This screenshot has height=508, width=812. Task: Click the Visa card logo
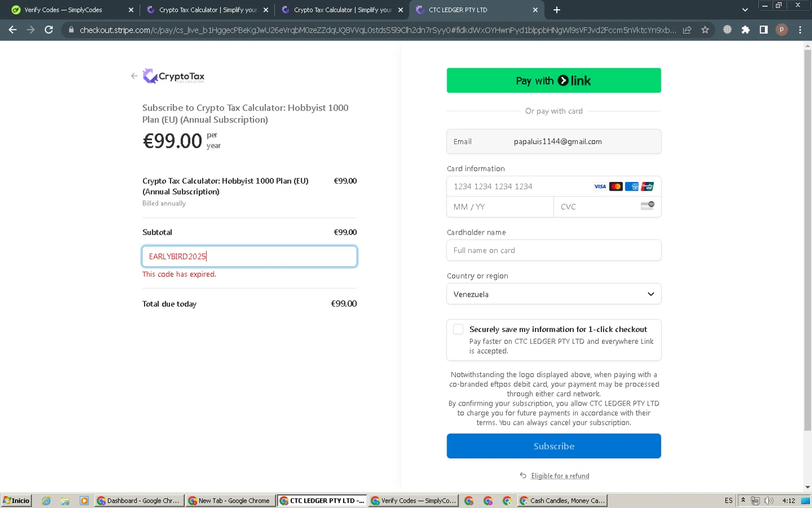600,186
